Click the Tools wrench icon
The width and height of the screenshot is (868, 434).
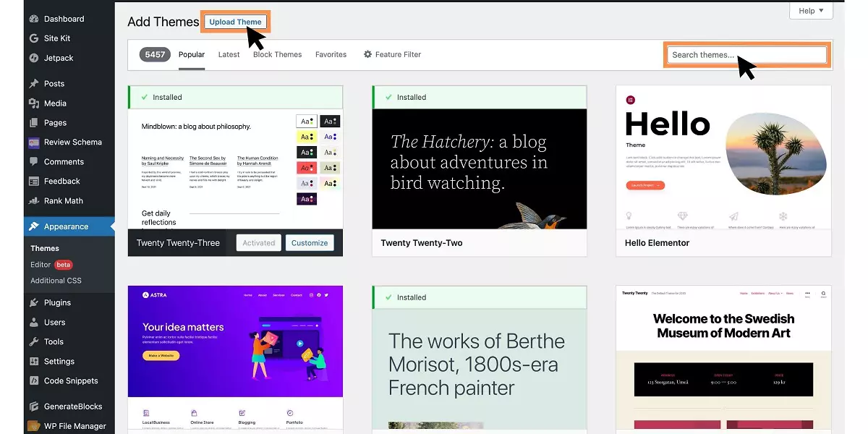34,342
